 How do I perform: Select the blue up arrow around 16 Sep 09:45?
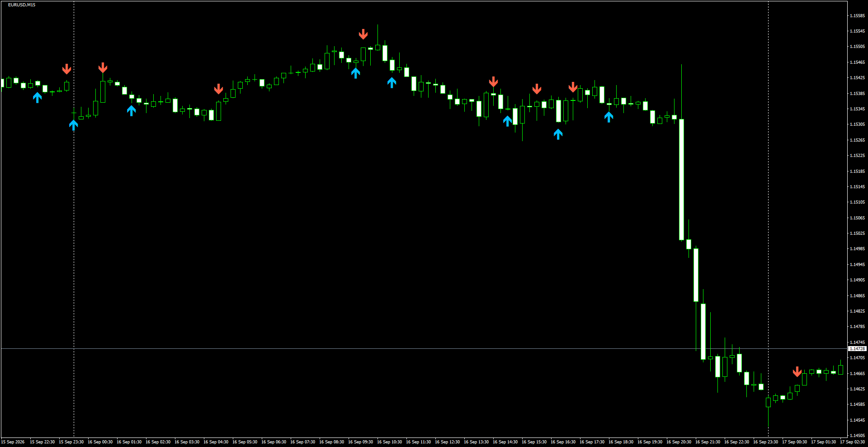(356, 73)
